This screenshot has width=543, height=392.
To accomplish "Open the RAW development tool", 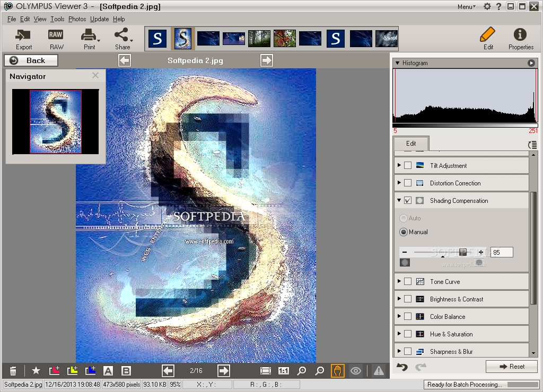I will [x=56, y=39].
